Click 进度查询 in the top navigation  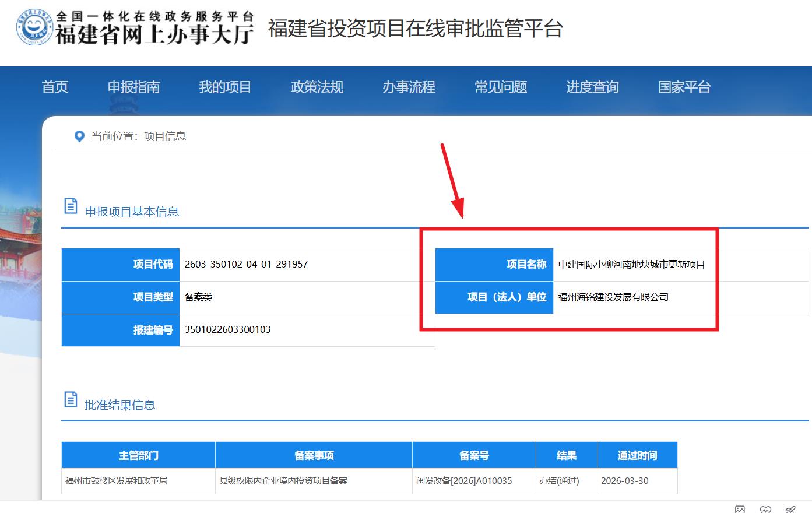[x=592, y=87]
